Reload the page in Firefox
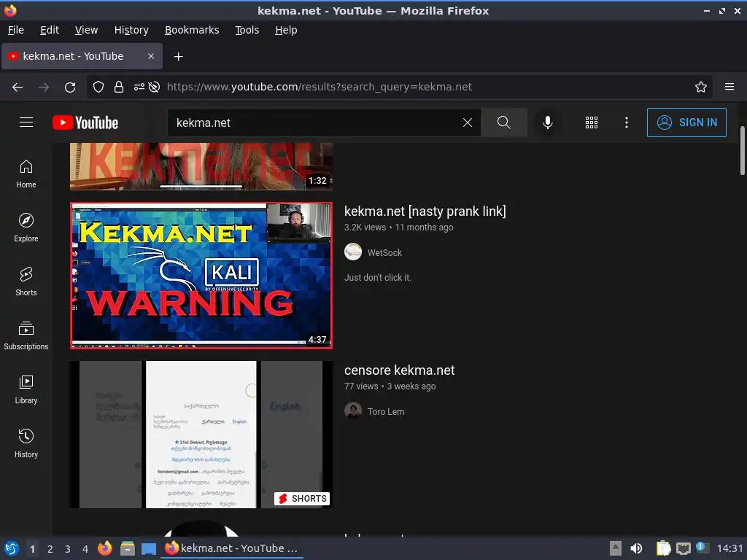 pos(70,87)
